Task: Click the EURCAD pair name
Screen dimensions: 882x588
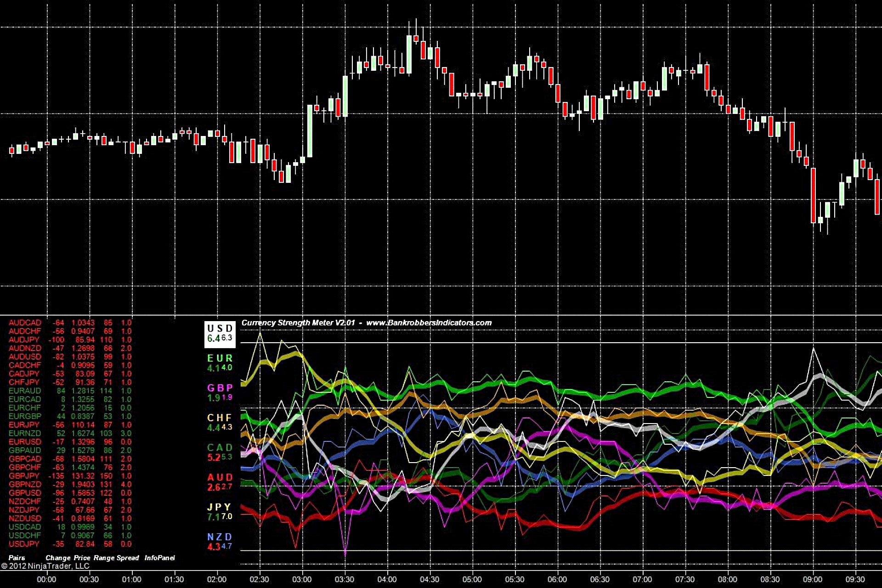Action: coord(25,399)
